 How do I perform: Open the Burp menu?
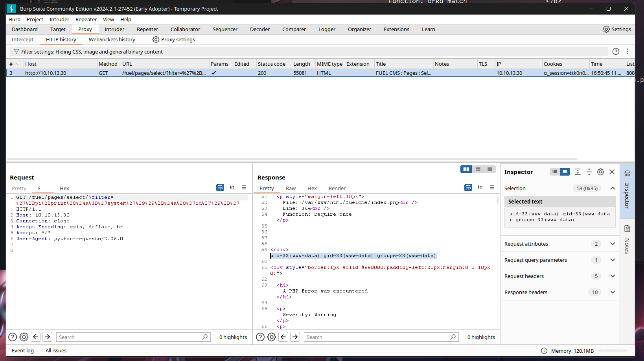15,19
